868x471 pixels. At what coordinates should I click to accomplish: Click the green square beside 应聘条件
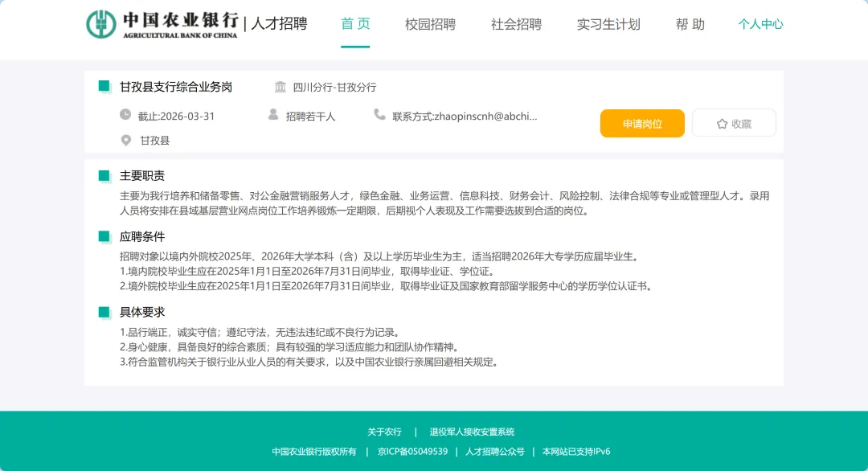tap(104, 237)
